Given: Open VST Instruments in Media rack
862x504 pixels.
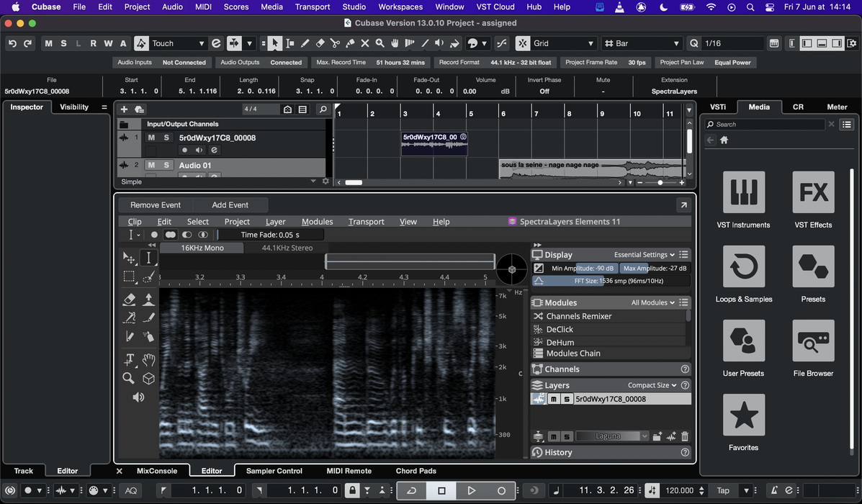Looking at the screenshot, I should pyautogui.click(x=743, y=192).
